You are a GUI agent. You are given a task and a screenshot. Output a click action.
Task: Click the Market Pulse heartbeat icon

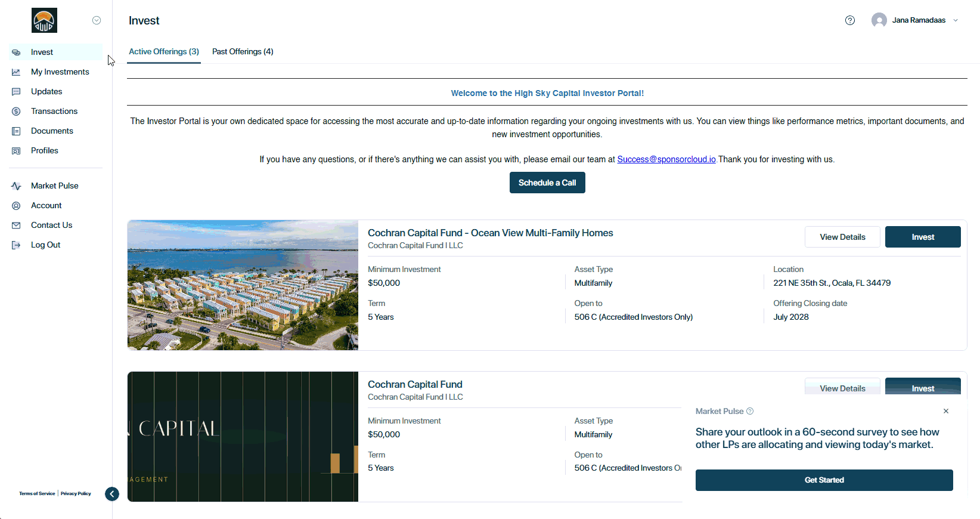pyautogui.click(x=16, y=186)
